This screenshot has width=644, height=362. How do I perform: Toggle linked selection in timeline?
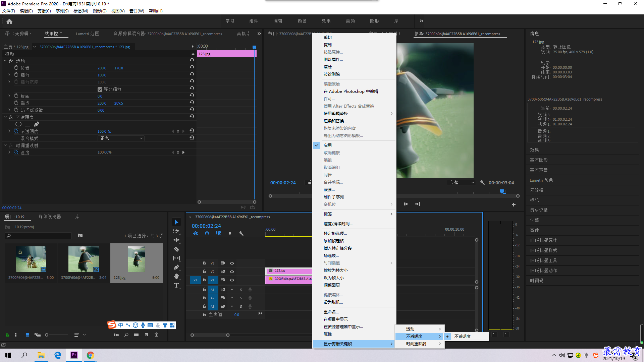coord(218,233)
